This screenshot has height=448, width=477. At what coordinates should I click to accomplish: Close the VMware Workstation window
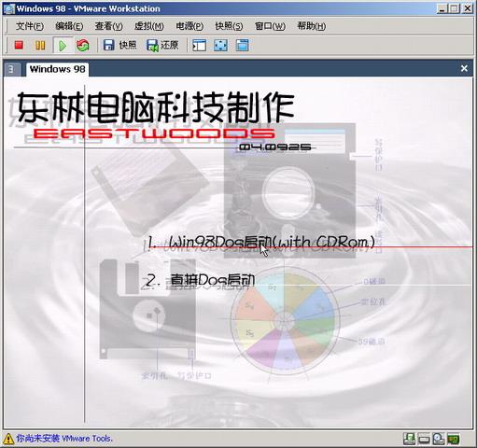click(468, 8)
